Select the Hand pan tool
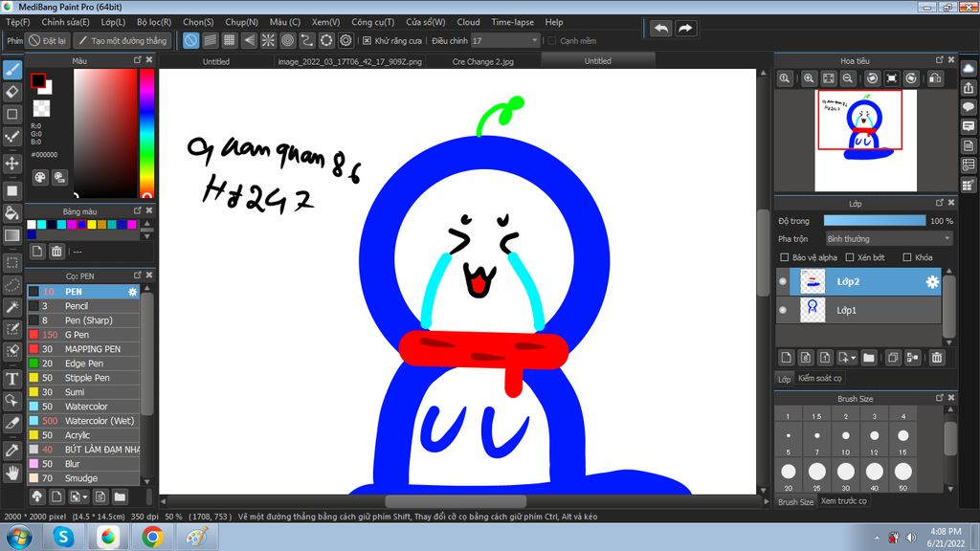The width and height of the screenshot is (980, 551). 11,473
